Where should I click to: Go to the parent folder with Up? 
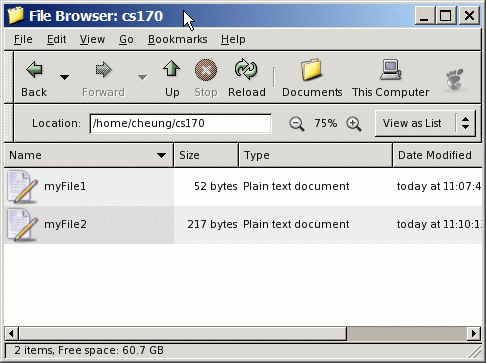pyautogui.click(x=172, y=78)
